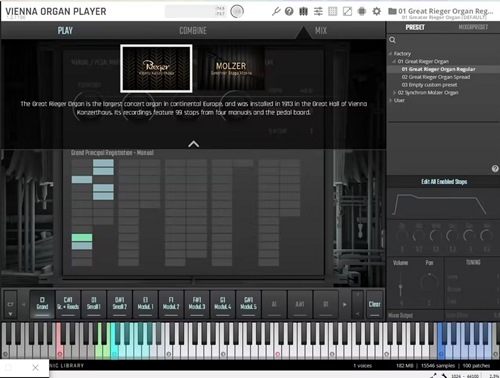The height and width of the screenshot is (378, 500).
Task: Click the Clear registration button
Action: click(x=374, y=304)
